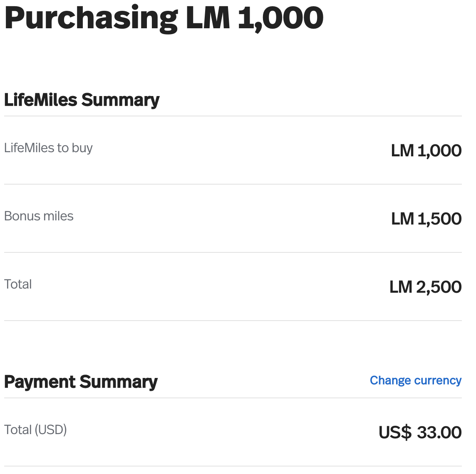Open the Change currency link
This screenshot has width=476, height=474.
coord(415,380)
